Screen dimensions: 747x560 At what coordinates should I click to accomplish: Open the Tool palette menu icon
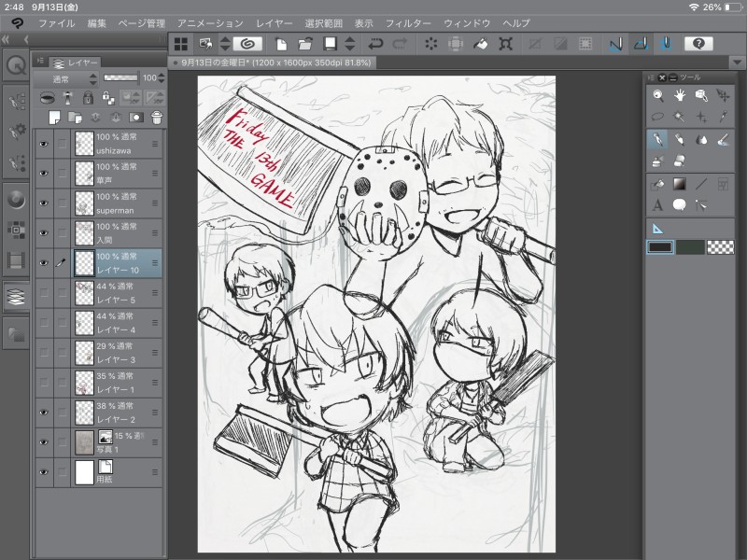(x=651, y=77)
